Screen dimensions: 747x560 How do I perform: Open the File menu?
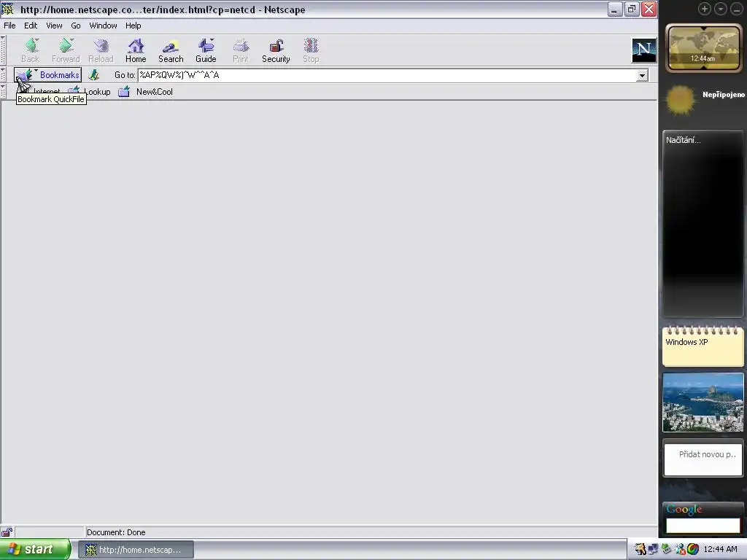[9, 26]
